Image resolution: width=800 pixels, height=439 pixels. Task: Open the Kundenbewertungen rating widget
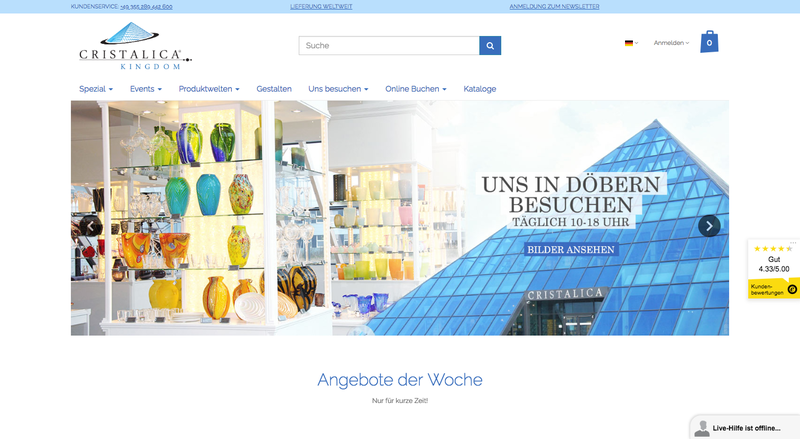tap(773, 269)
